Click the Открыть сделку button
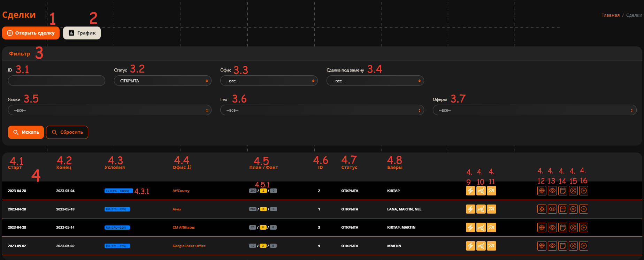Image resolution: width=644 pixels, height=260 pixels. [x=31, y=33]
